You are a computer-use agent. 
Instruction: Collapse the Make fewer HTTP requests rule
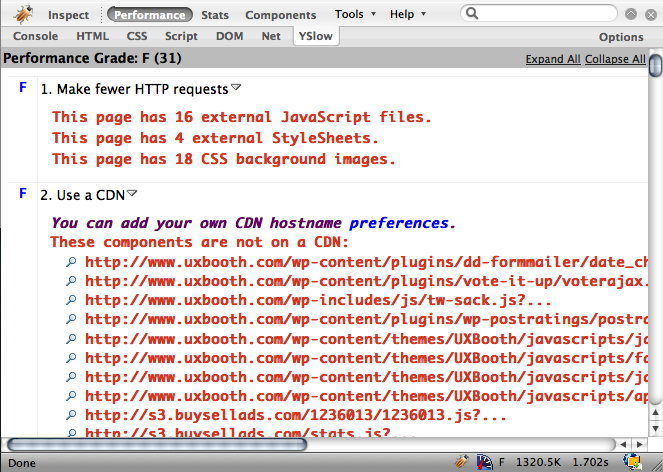coord(236,88)
